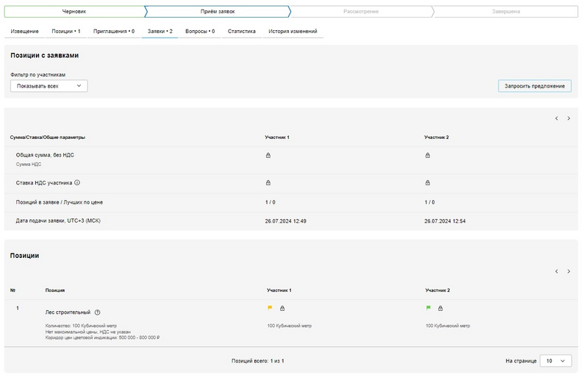Image resolution: width=588 pixels, height=383 pixels.
Task: Open the Показывать всех participant filter dropdown
Action: click(x=49, y=86)
